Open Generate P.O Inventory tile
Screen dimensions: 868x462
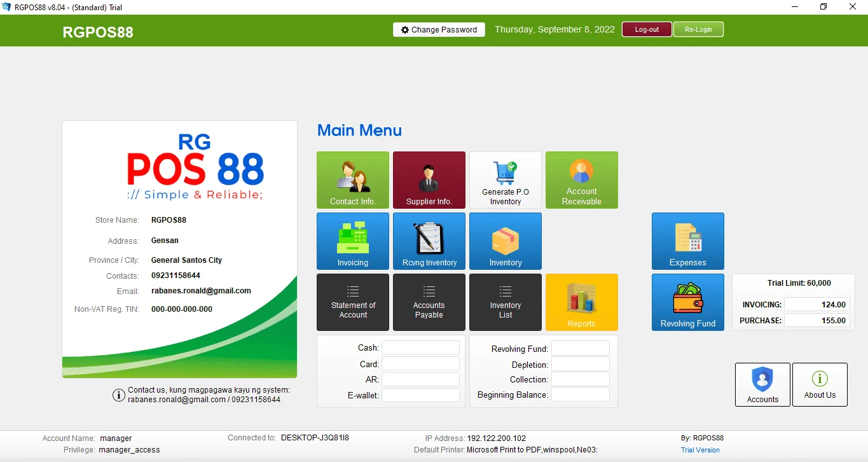tap(506, 180)
